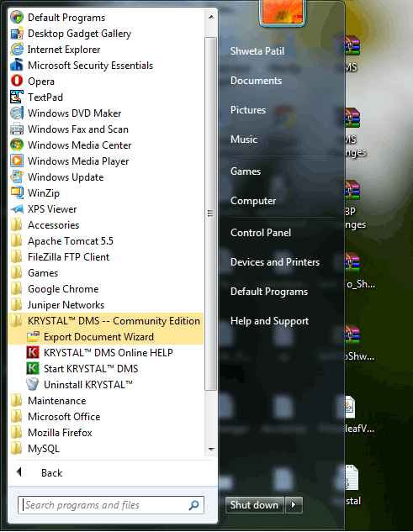
Task: Select the Windows Update label
Action: 66,177
